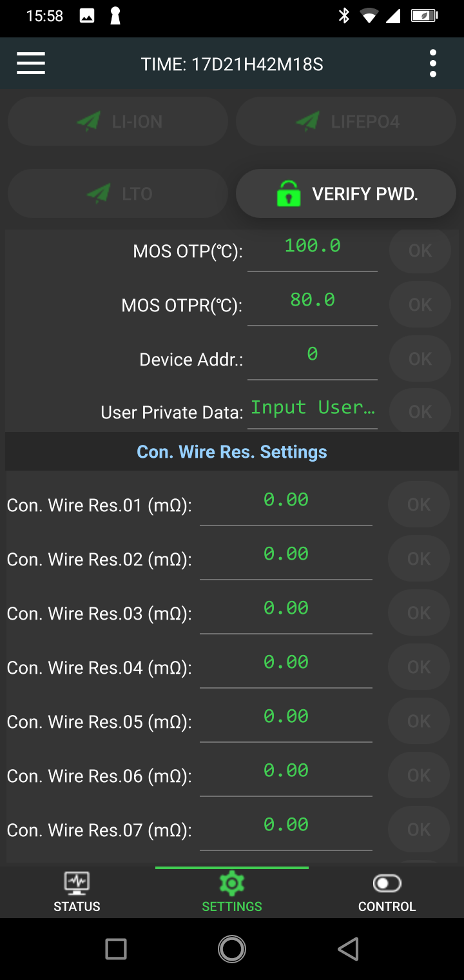Tap the Android home circle button
This screenshot has width=464, height=980.
(232, 949)
